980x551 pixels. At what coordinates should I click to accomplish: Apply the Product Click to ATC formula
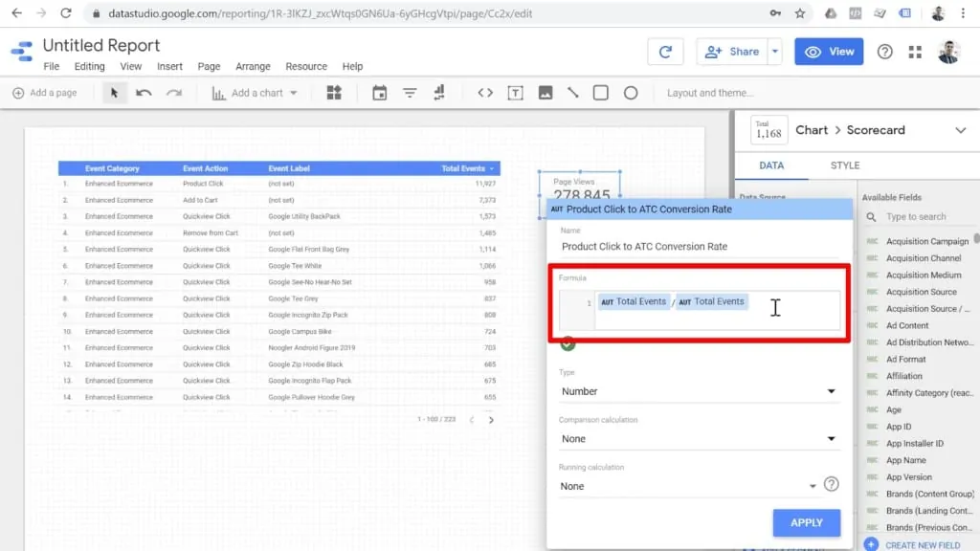(806, 522)
